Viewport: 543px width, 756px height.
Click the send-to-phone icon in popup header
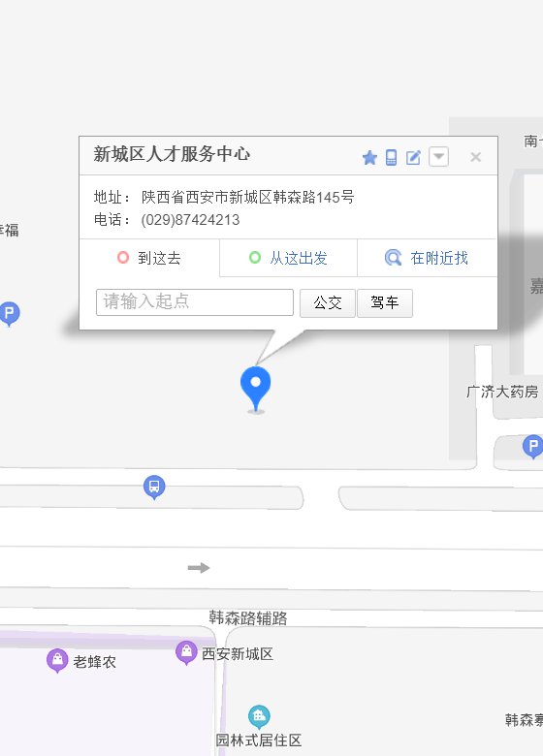coord(391,157)
